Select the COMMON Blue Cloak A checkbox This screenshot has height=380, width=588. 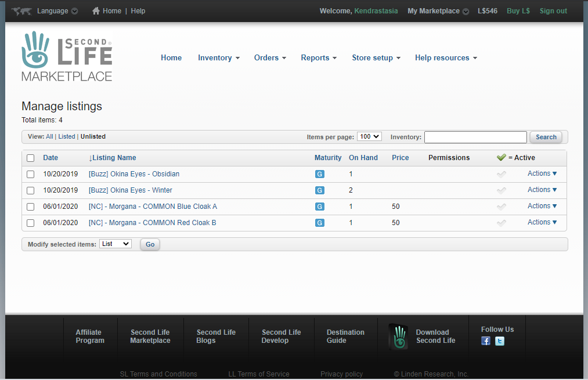pyautogui.click(x=30, y=207)
